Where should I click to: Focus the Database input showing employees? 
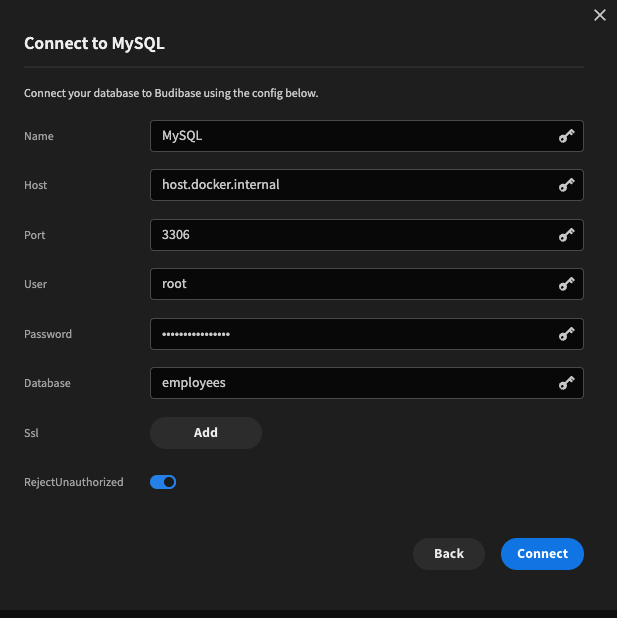tap(367, 383)
